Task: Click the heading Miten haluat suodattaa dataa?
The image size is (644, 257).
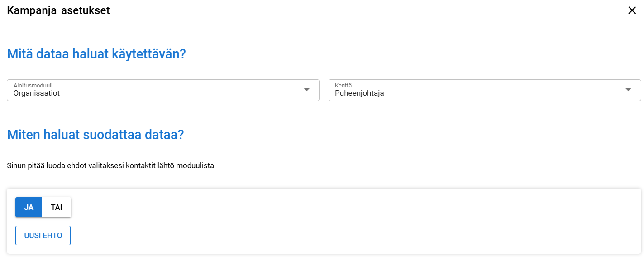Action: pos(95,135)
